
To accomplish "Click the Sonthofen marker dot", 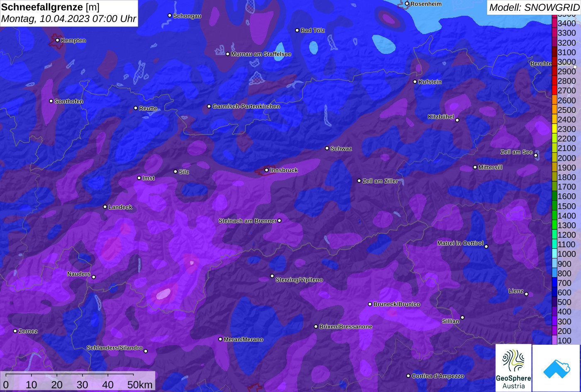I will (51, 101).
